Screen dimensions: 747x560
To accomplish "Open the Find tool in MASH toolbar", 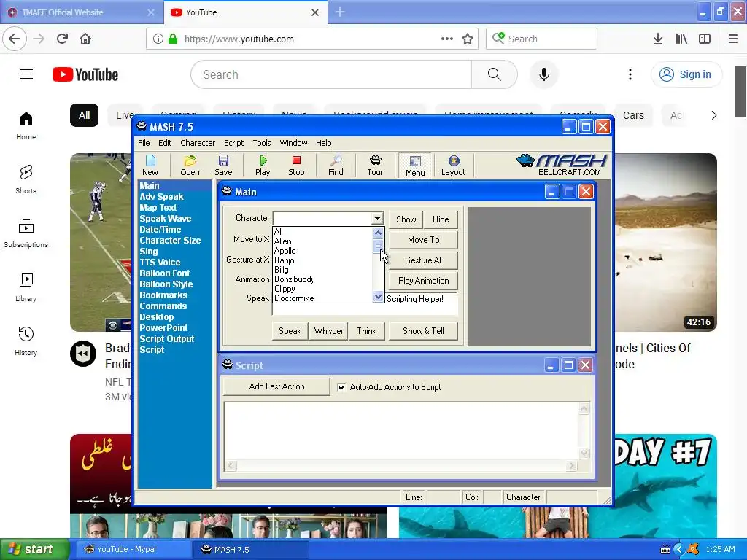I will (x=336, y=166).
